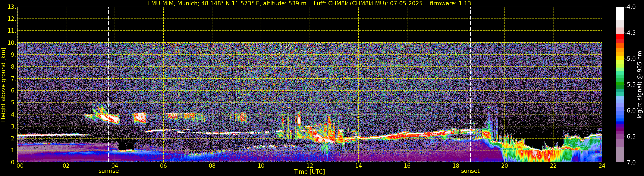Viewport: 644px width, 176px height.
Task: Click the time axis tick label '16'
Action: click(x=407, y=166)
